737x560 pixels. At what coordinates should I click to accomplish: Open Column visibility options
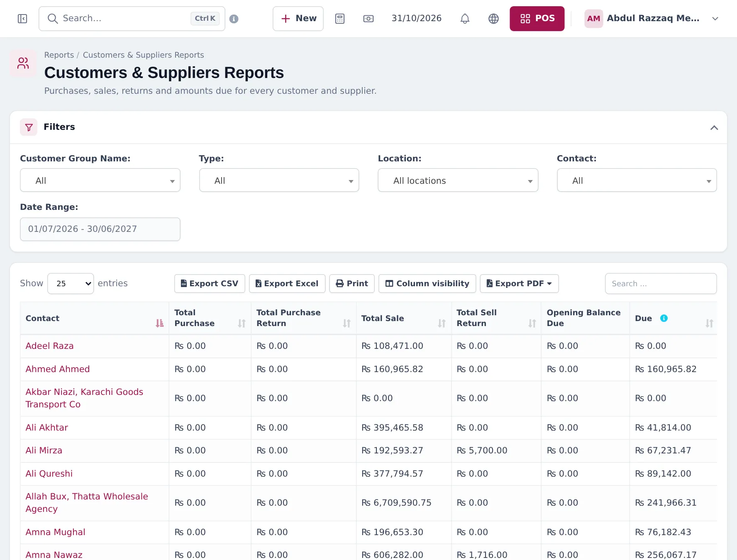tap(427, 283)
